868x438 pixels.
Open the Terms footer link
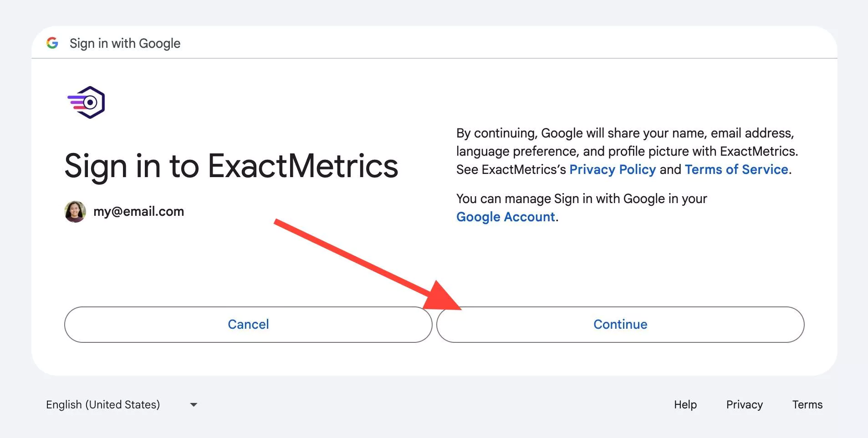pyautogui.click(x=807, y=405)
